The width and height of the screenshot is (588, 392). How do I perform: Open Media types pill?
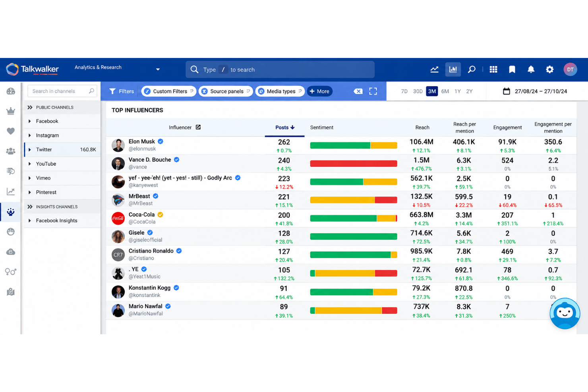(x=280, y=91)
